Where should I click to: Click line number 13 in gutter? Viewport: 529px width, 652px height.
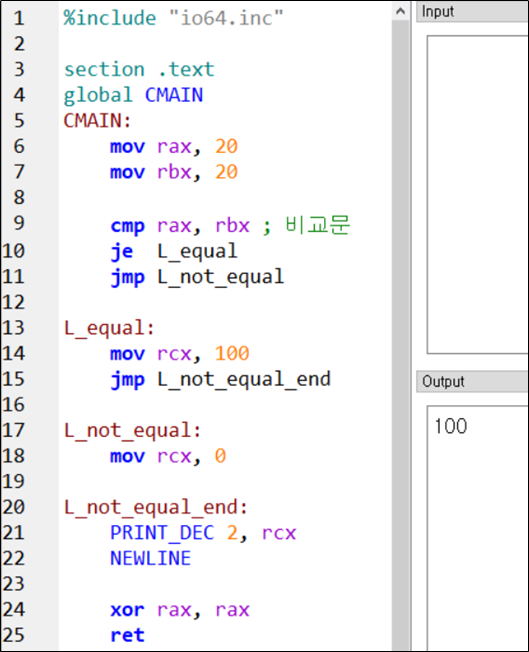point(13,328)
